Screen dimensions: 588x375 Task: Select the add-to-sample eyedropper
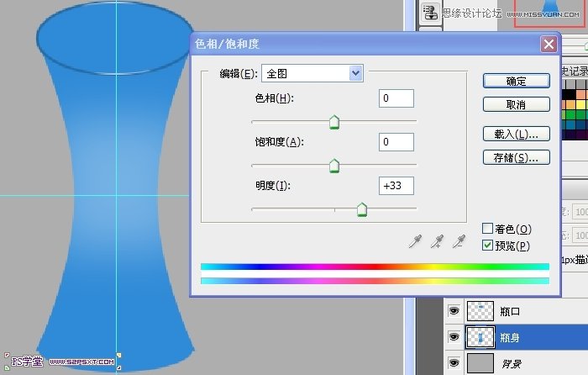coord(438,241)
